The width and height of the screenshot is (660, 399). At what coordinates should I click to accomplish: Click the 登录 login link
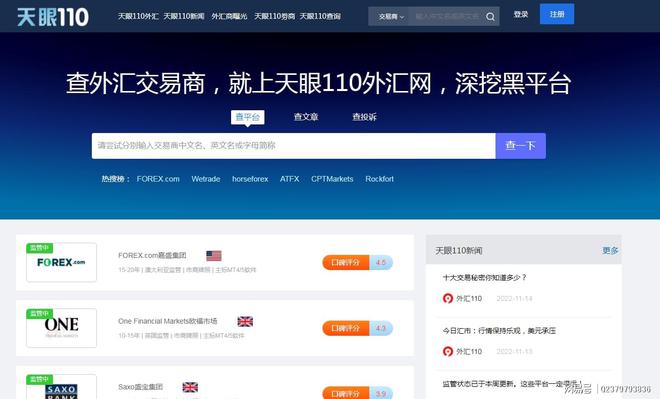coord(521,15)
